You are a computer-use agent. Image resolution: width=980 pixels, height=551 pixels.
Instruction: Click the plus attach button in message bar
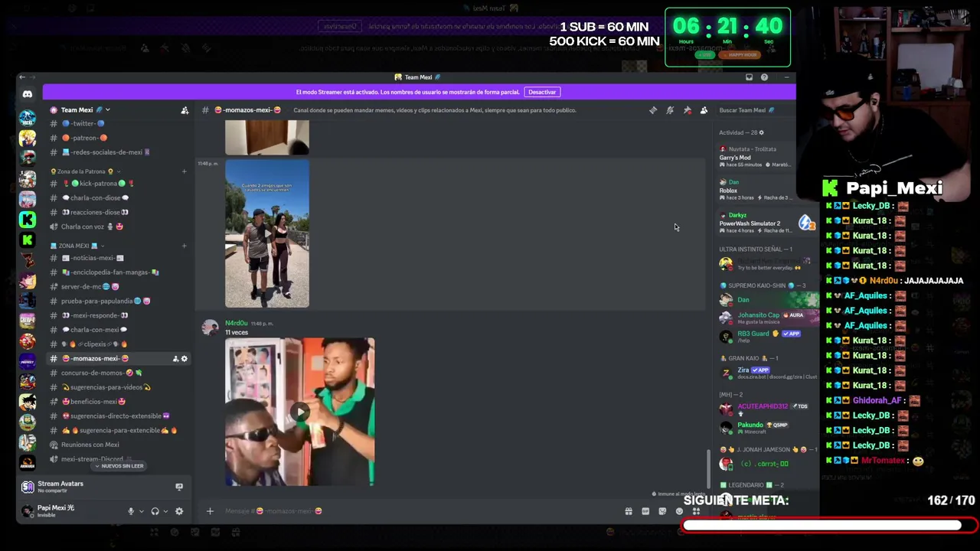[210, 511]
